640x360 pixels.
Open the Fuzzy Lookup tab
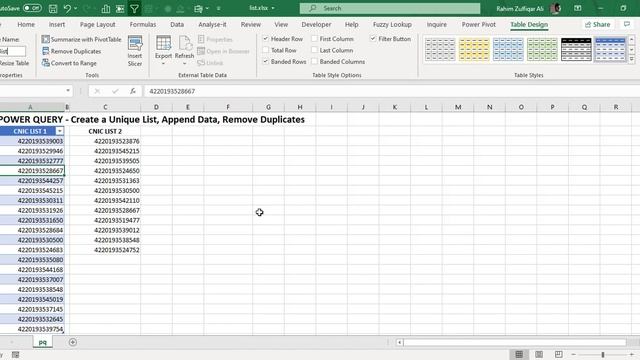point(392,24)
